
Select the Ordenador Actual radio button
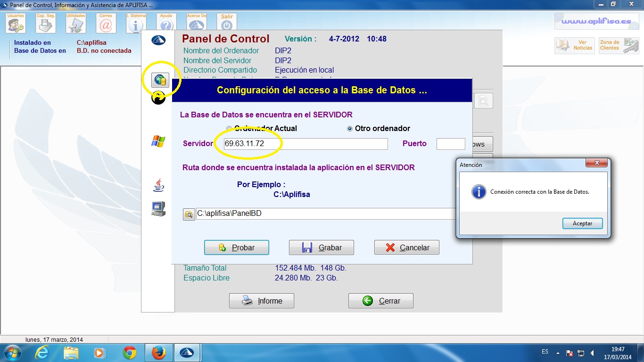[x=229, y=129]
